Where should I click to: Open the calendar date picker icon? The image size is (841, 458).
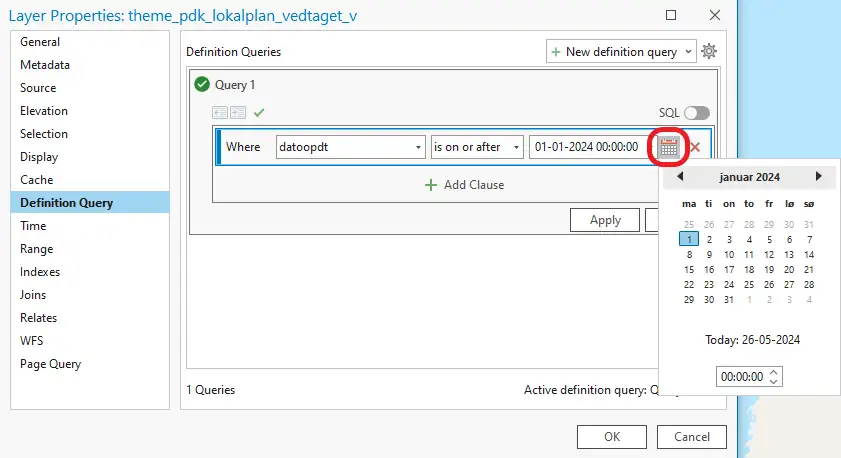[x=668, y=147]
